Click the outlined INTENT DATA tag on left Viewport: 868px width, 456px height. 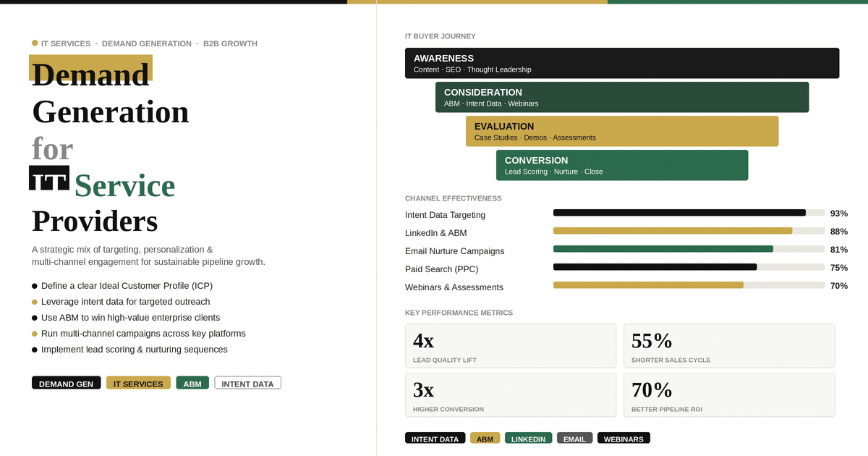[247, 383]
